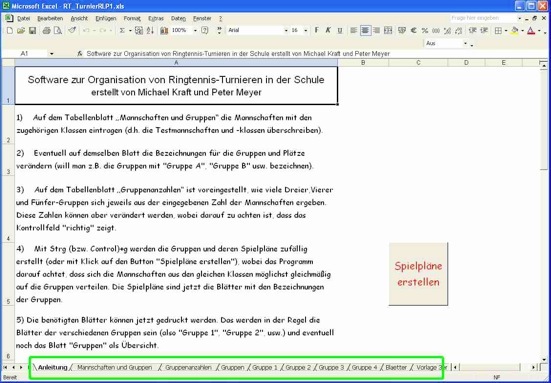This screenshot has height=383, width=551.
Task: Select the Gruppenanzahlen sheet tab
Action: [x=188, y=368]
